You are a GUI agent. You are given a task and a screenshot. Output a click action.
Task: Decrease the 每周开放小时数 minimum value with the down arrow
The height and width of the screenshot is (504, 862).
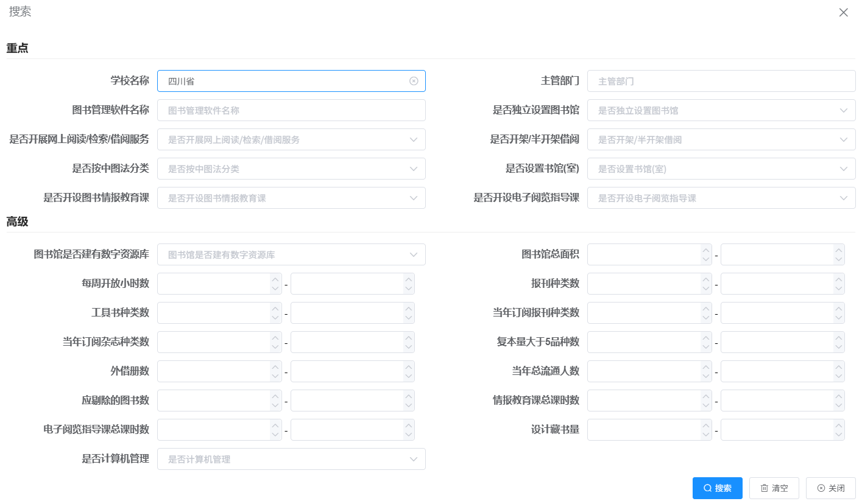(276, 289)
